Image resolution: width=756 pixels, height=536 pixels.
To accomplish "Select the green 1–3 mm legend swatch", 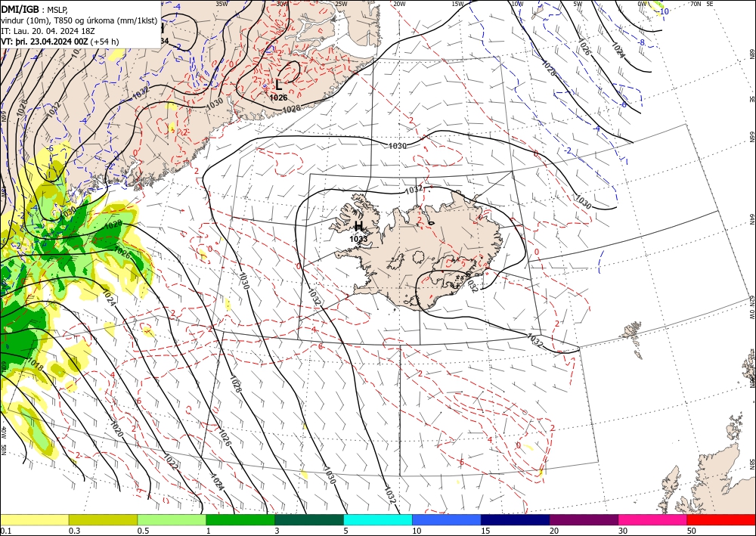I will coord(240,519).
